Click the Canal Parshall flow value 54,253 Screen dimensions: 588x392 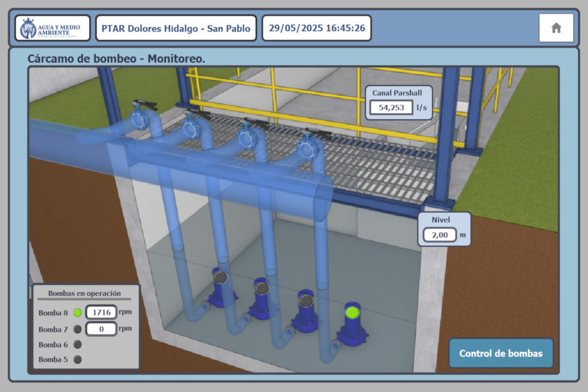(x=391, y=107)
